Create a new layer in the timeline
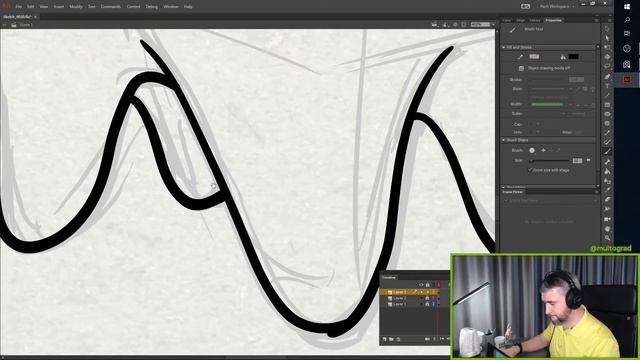 (384, 339)
